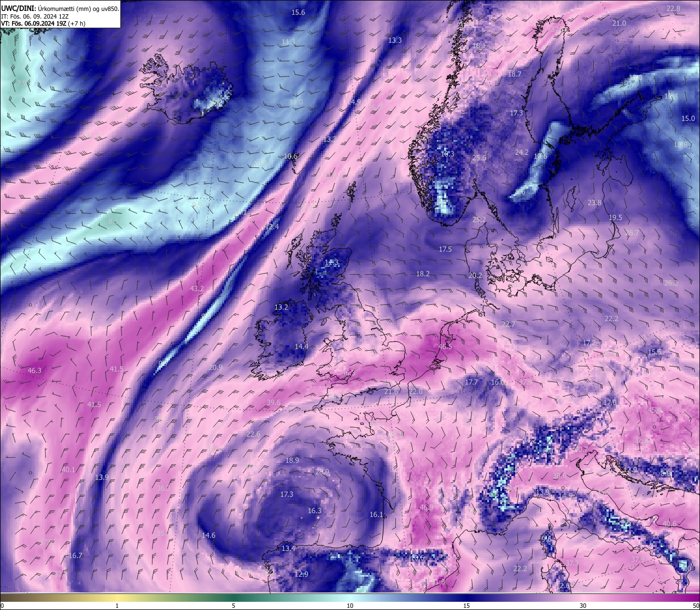Click the 12.4 value label
700x610 pixels.
[x=272, y=226]
